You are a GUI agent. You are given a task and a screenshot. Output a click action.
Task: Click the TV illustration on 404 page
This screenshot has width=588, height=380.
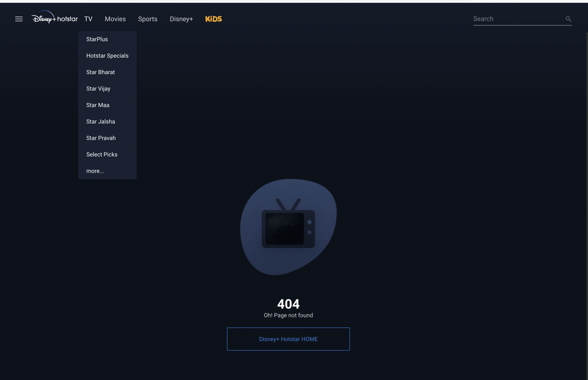click(288, 227)
